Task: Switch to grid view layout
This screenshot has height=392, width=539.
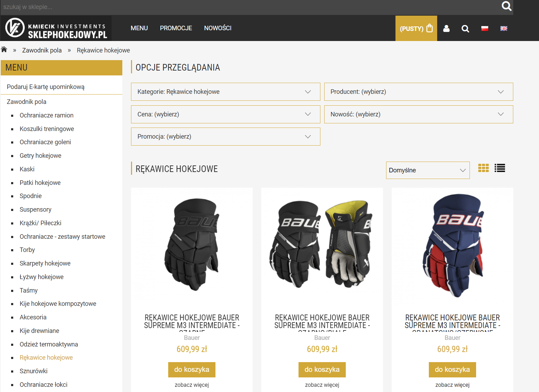Action: [483, 168]
